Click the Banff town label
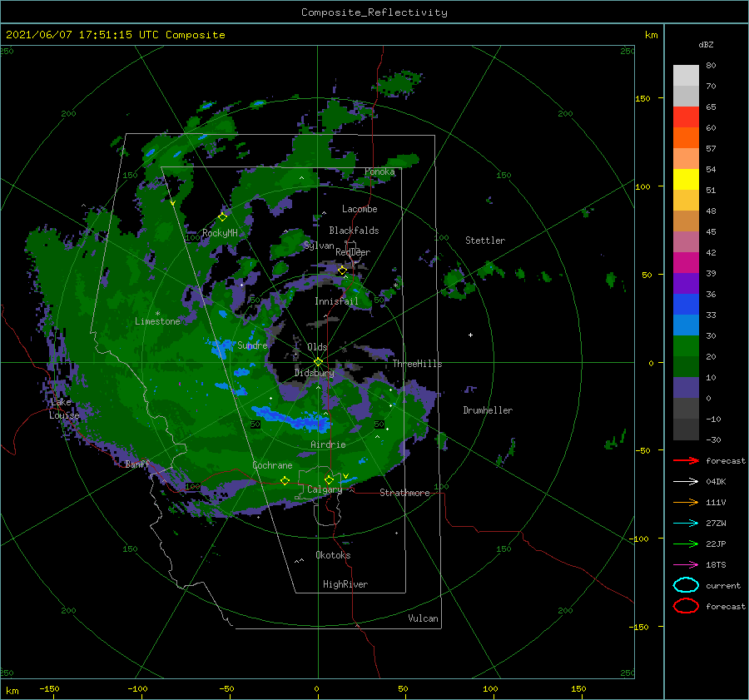Image resolution: width=749 pixels, height=700 pixels. pos(137,464)
